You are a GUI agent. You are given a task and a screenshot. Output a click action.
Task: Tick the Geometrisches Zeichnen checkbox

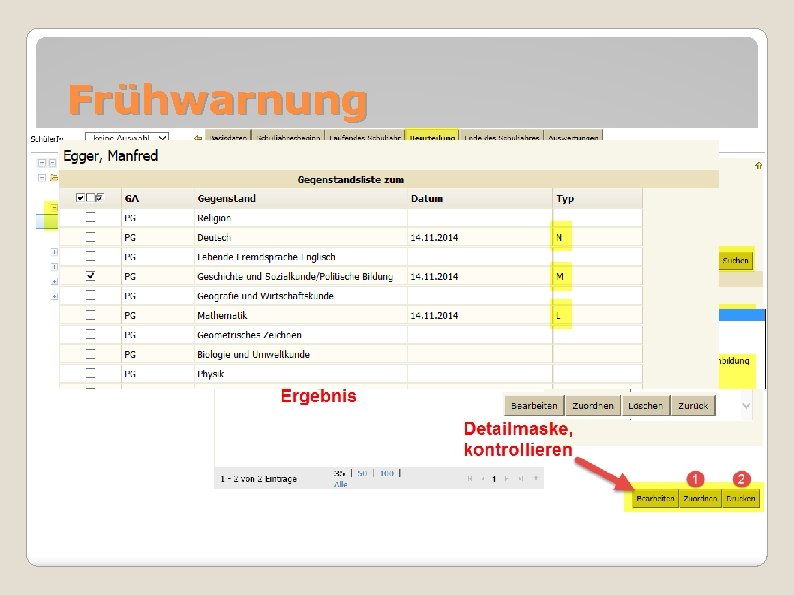(90, 335)
